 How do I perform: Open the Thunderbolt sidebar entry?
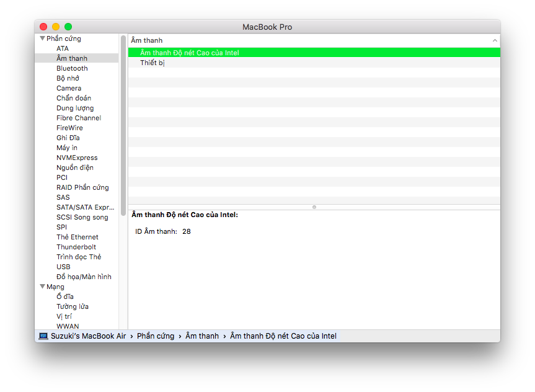pyautogui.click(x=76, y=247)
